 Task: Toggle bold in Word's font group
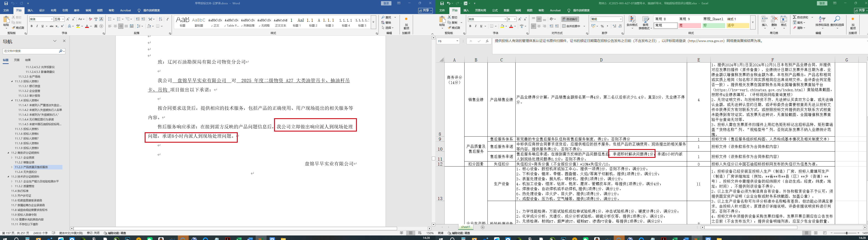(x=32, y=26)
